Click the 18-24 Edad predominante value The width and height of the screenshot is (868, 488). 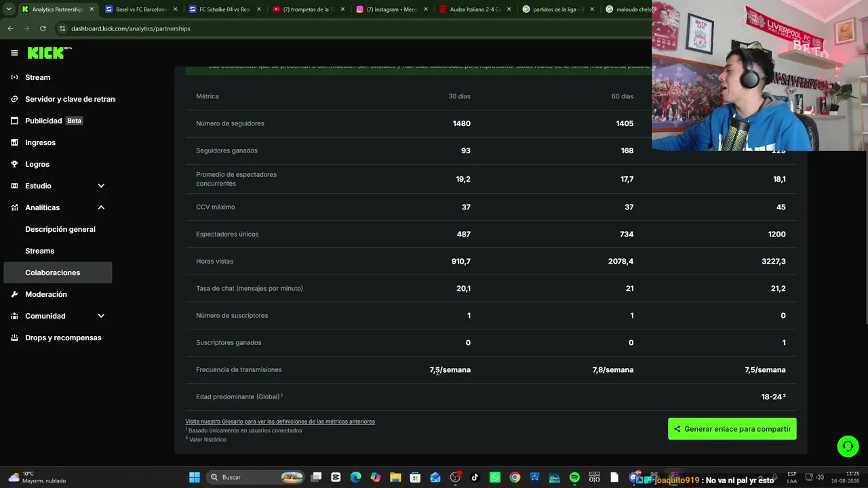point(773,396)
